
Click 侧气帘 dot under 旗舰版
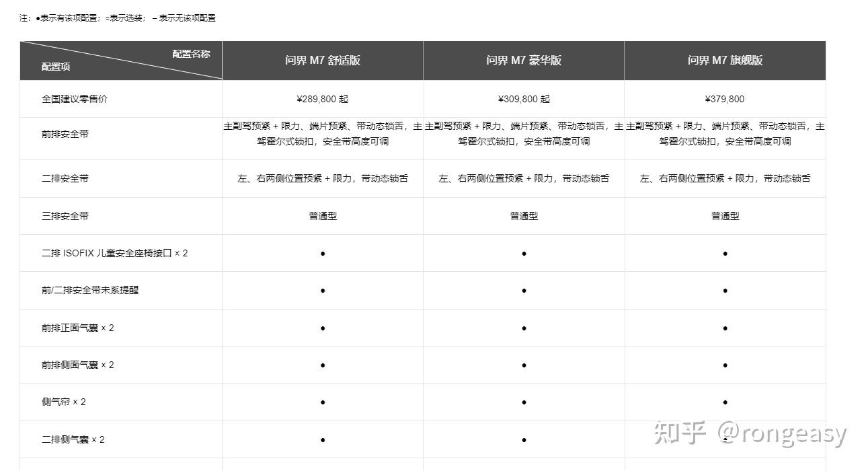coord(725,402)
